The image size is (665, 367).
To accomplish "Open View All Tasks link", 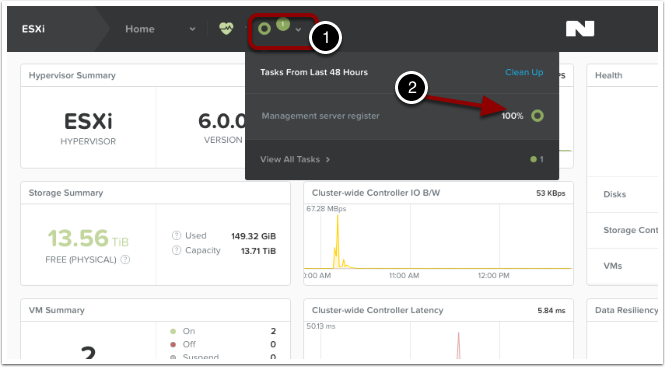I will point(295,160).
